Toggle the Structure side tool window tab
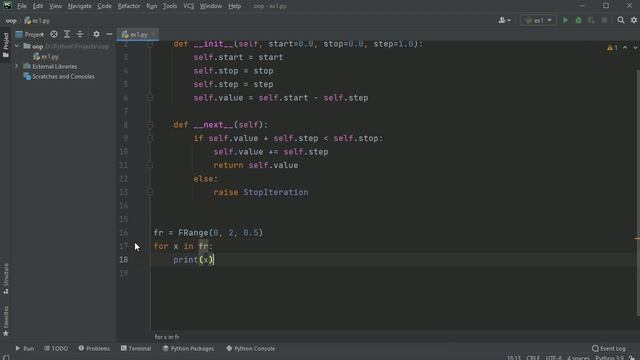This screenshot has width=640, height=360. [x=6, y=279]
